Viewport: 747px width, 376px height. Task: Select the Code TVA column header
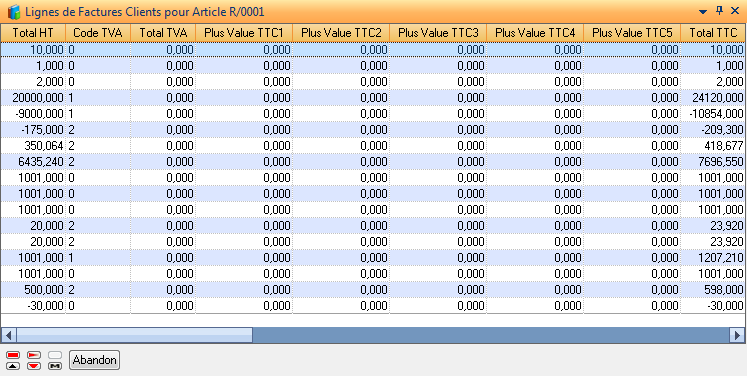click(98, 32)
